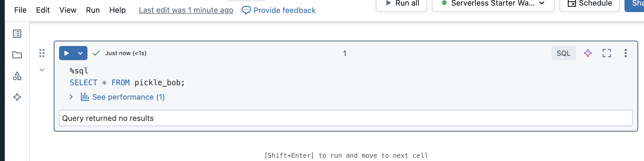Open the run options dropdown arrow

[80, 53]
